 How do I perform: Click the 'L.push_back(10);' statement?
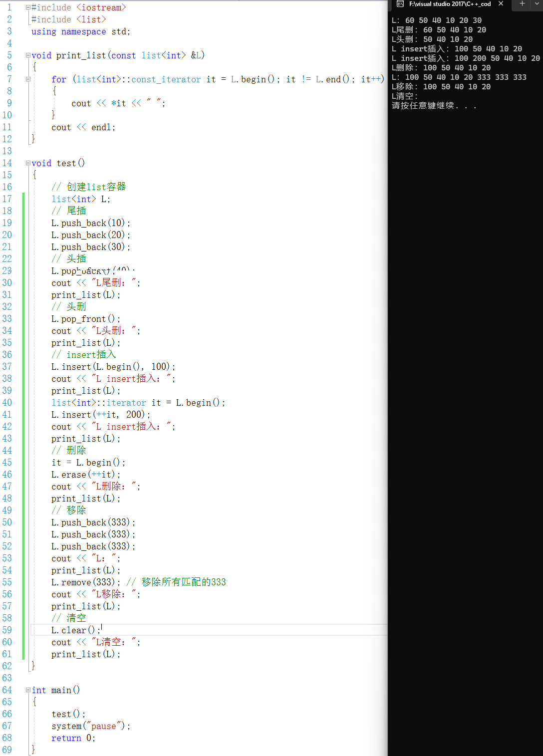point(91,223)
